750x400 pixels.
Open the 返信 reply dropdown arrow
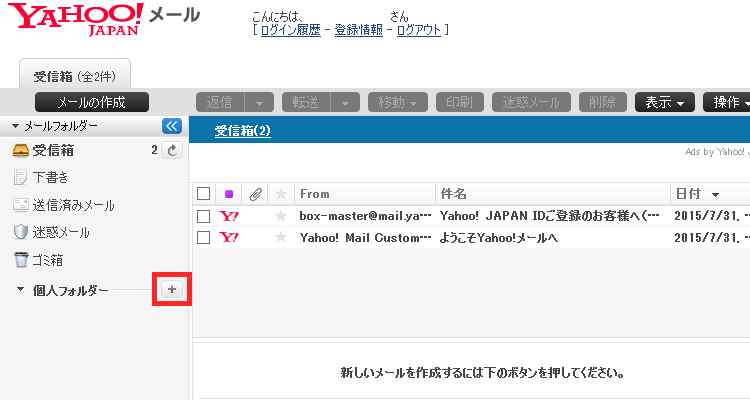tap(259, 102)
